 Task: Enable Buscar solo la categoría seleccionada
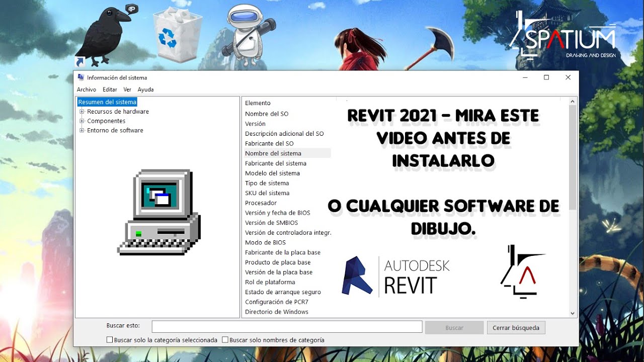click(110, 340)
